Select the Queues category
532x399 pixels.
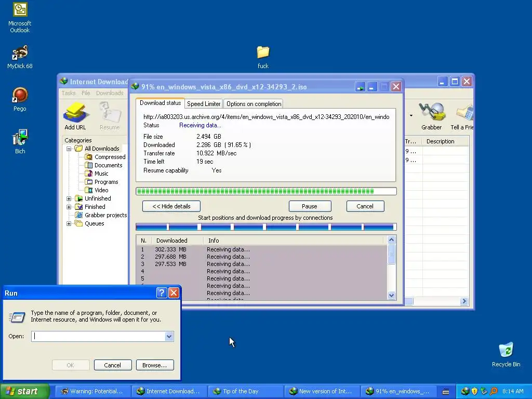[x=95, y=223]
